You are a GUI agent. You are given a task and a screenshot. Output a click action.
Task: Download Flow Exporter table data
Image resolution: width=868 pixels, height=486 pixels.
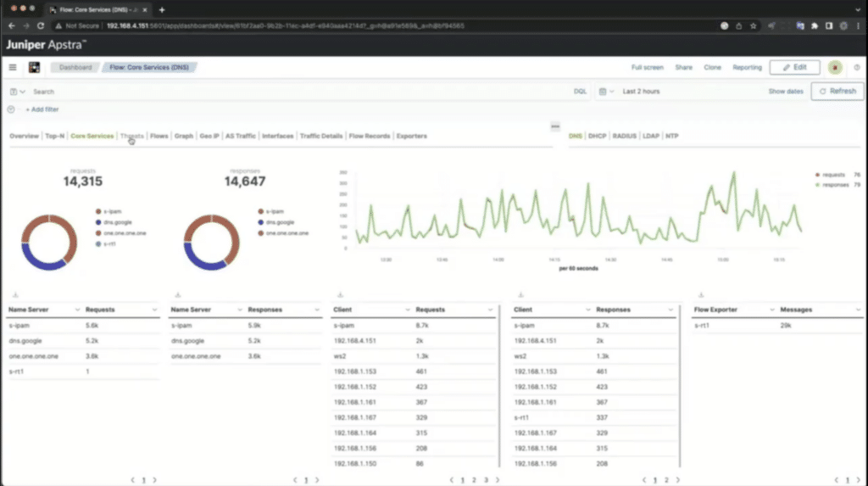click(x=701, y=295)
